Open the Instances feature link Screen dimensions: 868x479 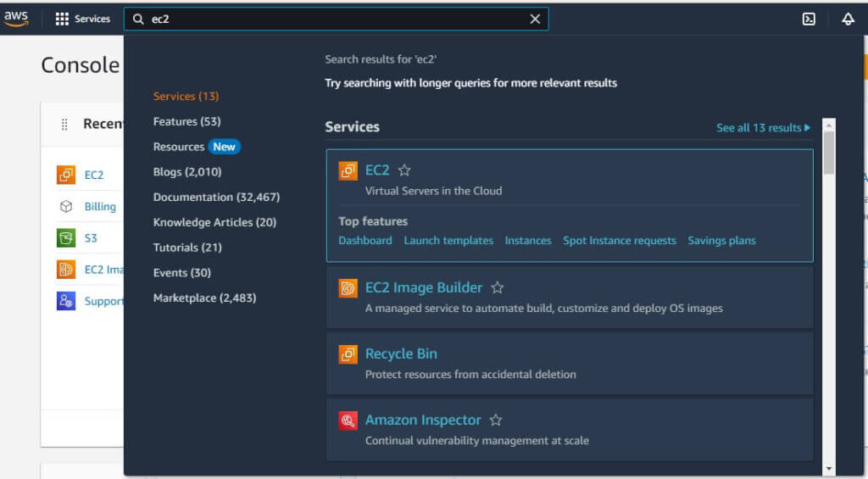528,240
